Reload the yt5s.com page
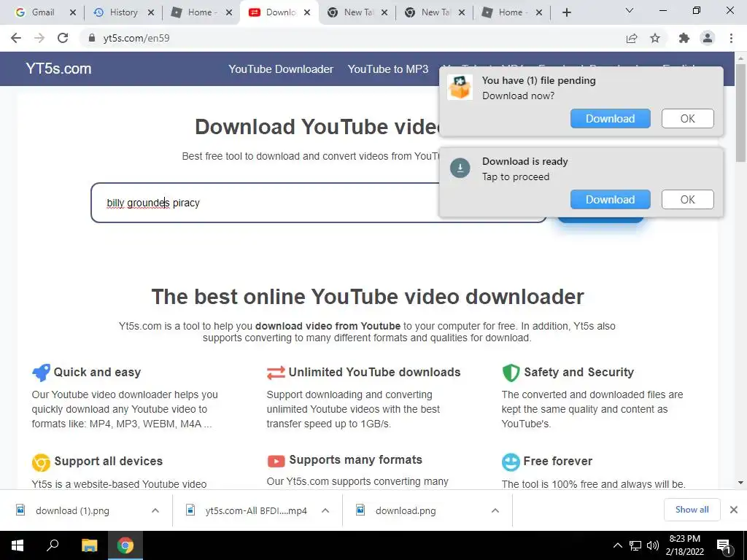Viewport: 747px width, 560px height. (x=63, y=38)
